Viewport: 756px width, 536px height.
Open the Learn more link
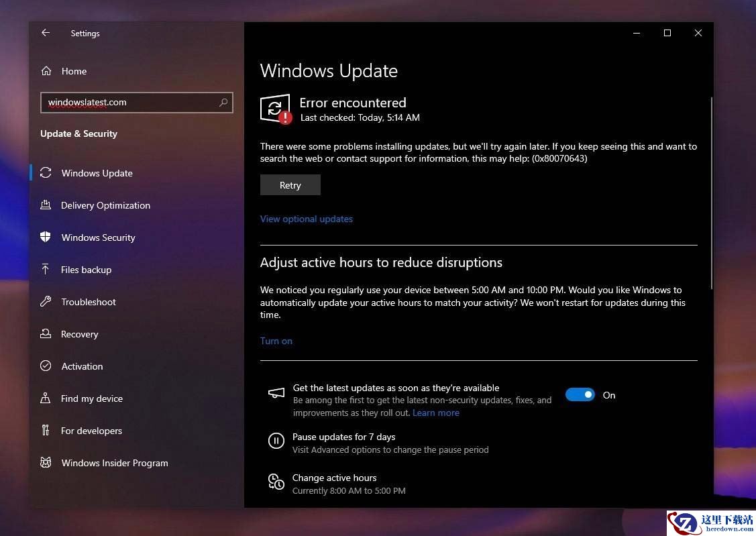[x=436, y=413]
